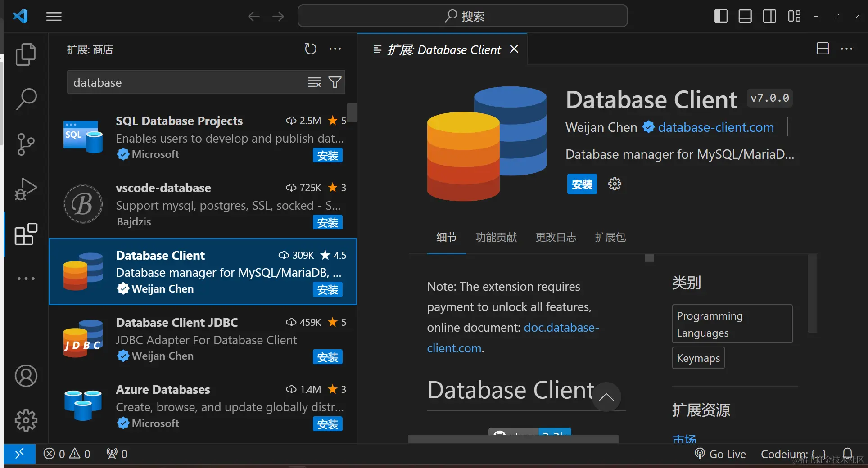Refresh the extensions list
This screenshot has height=468, width=868.
(x=311, y=49)
